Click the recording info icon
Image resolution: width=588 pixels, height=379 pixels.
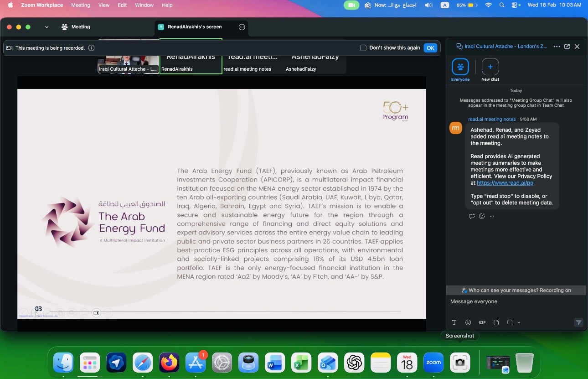pos(91,48)
